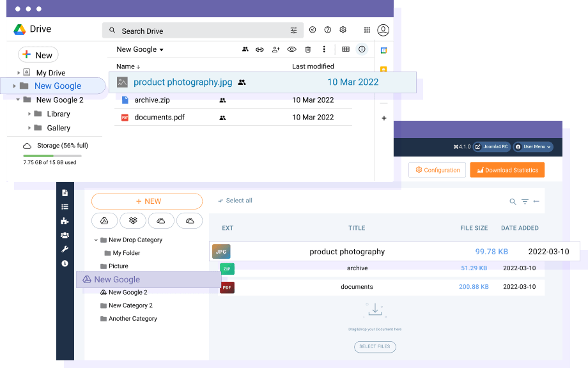The width and height of the screenshot is (588, 368).
Task: Collapse the New Drop Category tree
Action: 96,240
